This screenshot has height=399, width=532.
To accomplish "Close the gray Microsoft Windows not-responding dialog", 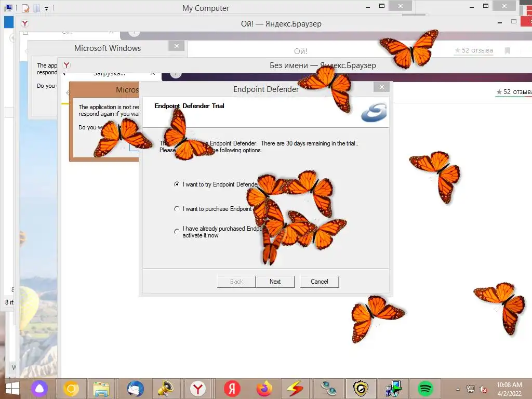I will point(177,46).
